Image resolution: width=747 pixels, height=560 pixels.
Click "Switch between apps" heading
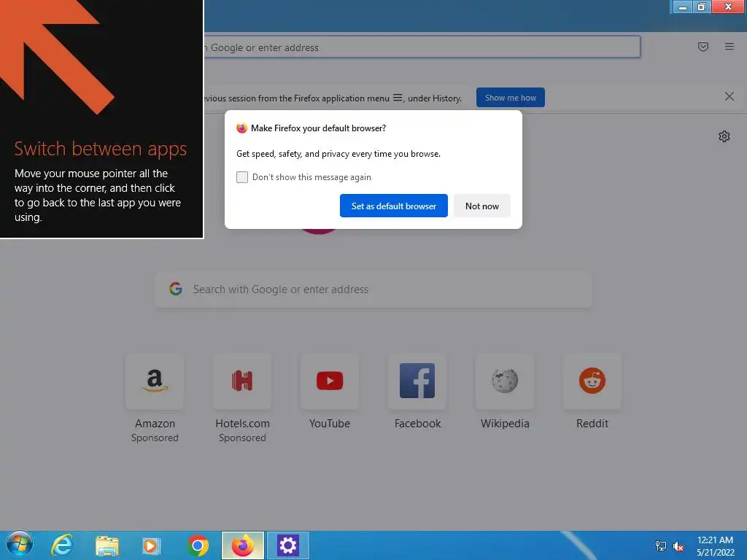pos(101,149)
